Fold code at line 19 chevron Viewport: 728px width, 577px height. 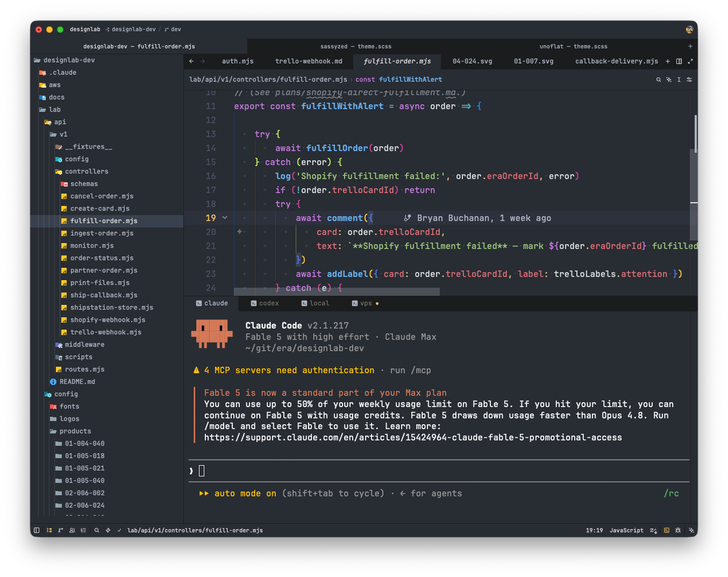coord(225,218)
